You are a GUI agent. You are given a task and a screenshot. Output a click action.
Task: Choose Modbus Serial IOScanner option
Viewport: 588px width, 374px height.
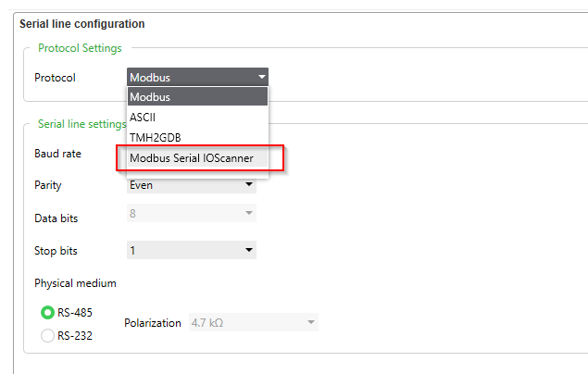pyautogui.click(x=197, y=158)
